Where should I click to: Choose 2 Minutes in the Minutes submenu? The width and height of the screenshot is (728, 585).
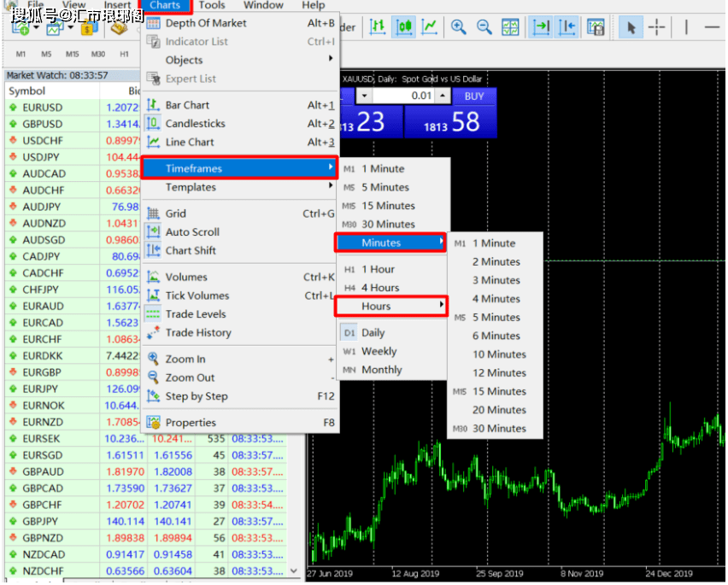(x=496, y=261)
